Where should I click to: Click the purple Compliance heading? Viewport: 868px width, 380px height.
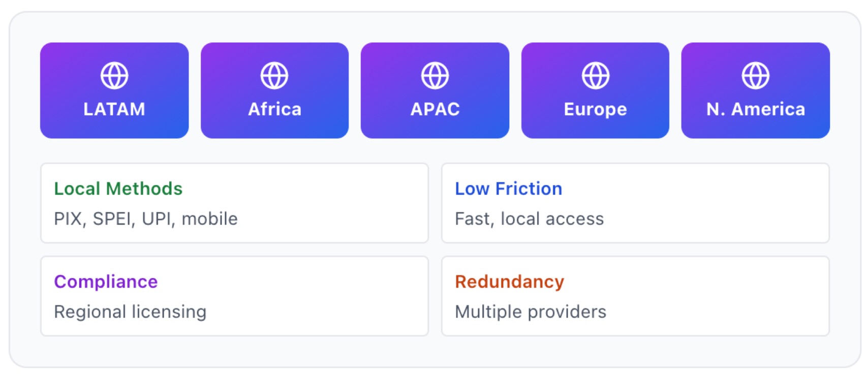[106, 282]
